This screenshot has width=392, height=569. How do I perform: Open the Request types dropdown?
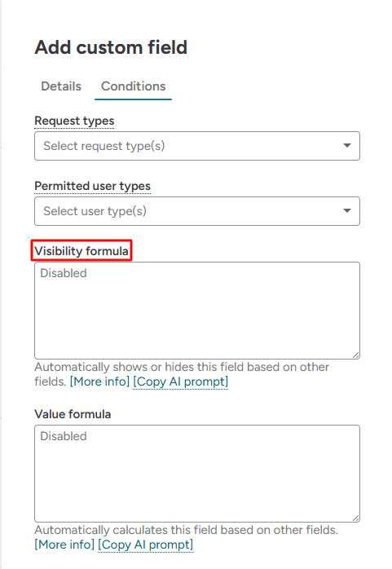197,146
